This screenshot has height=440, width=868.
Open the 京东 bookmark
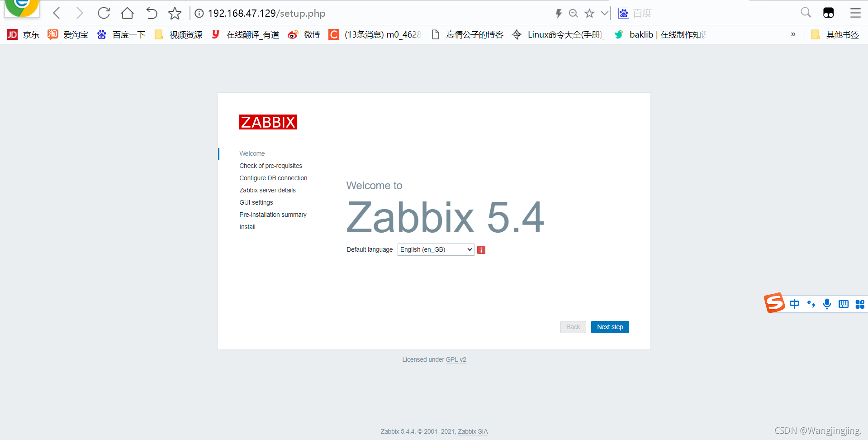(24, 34)
